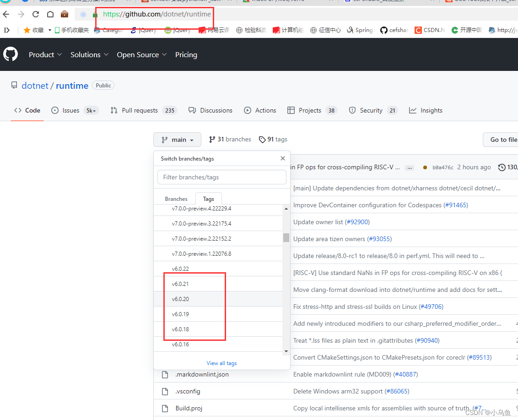Close the Switch branches/tags dialog
This screenshot has height=420, width=518.
click(282, 158)
